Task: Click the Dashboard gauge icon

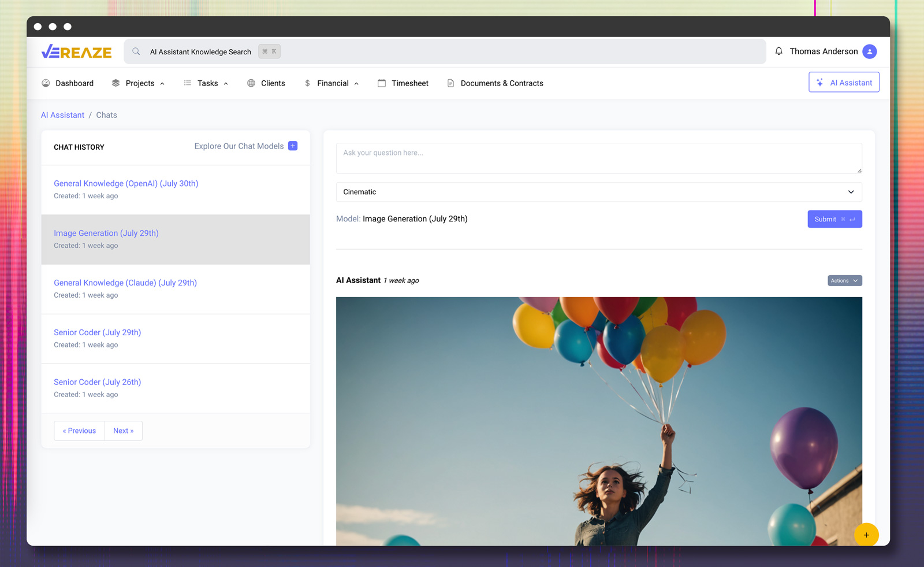Action: tap(46, 83)
